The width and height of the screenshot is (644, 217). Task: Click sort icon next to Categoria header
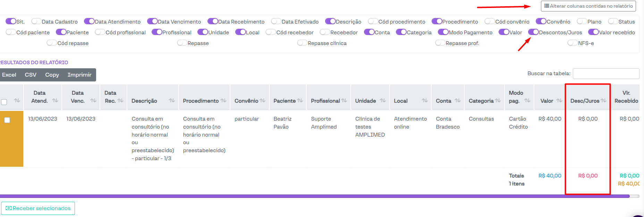click(x=498, y=101)
